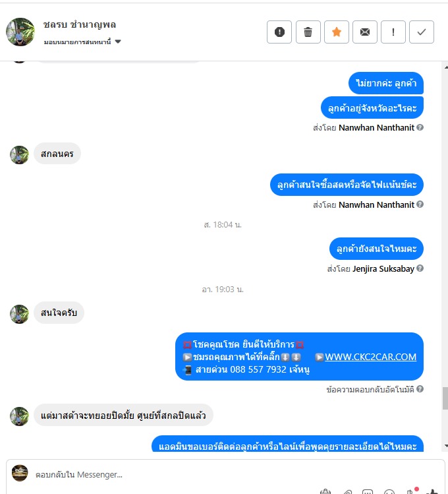
Task: Open the emoji picker smiley icon
Action: (389, 492)
